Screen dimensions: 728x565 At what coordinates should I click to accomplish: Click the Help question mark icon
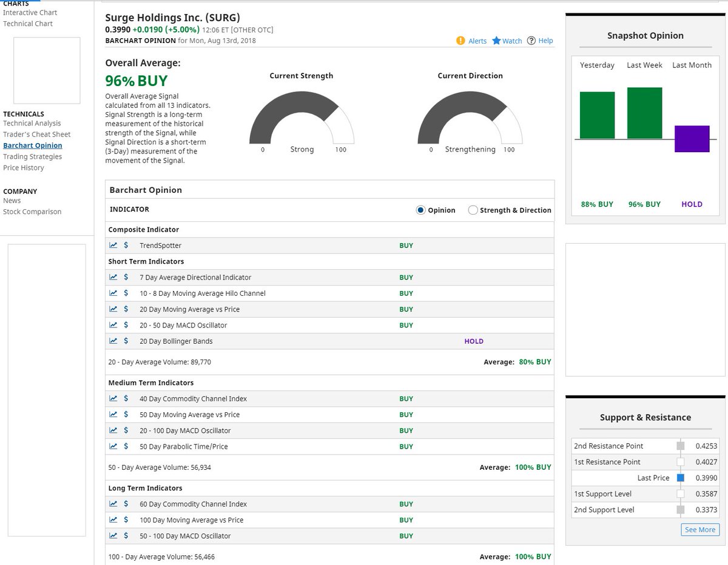531,41
